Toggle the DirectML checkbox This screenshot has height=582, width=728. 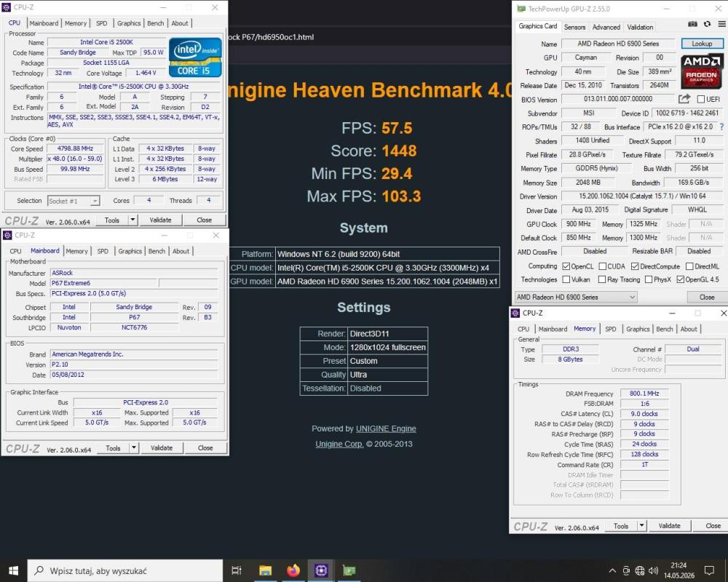point(689,266)
